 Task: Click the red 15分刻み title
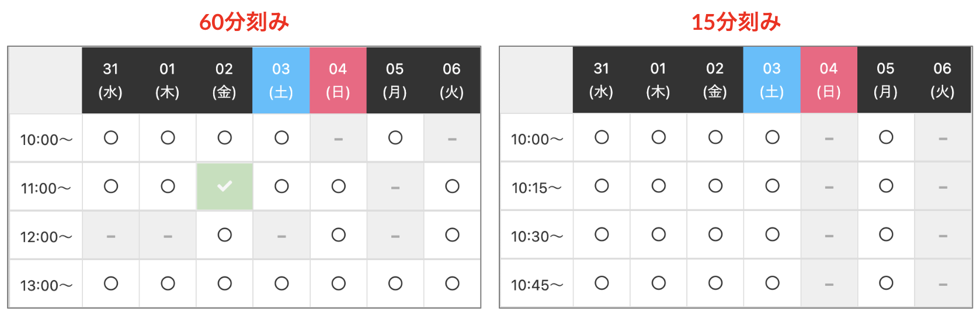[x=736, y=22]
